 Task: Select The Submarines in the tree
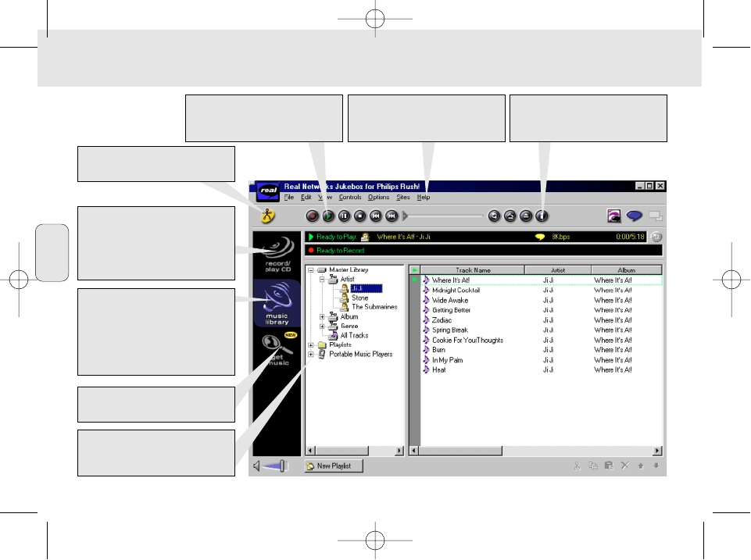click(374, 307)
